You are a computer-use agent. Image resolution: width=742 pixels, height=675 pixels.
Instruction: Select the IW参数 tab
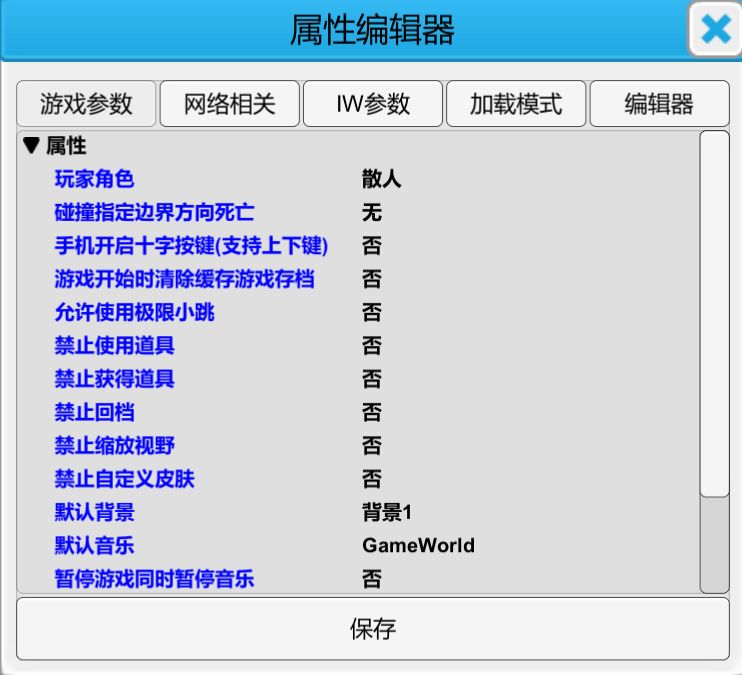373,104
